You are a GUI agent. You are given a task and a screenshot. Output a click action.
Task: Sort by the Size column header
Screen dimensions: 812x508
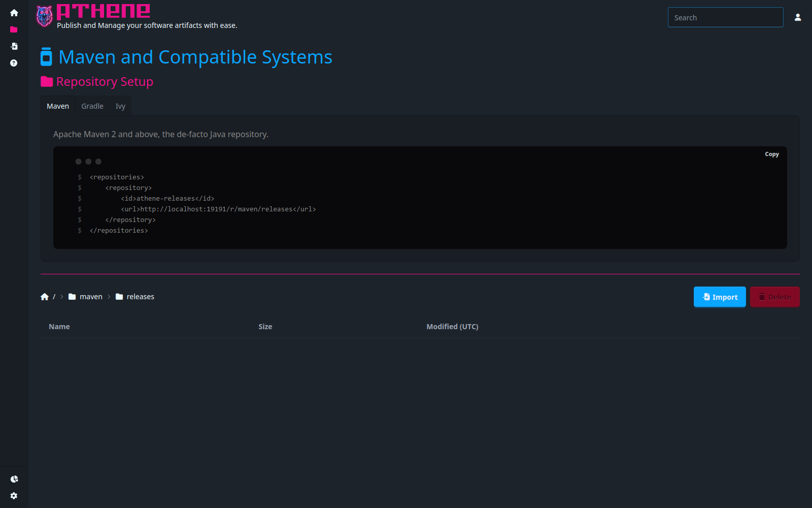[265, 327]
